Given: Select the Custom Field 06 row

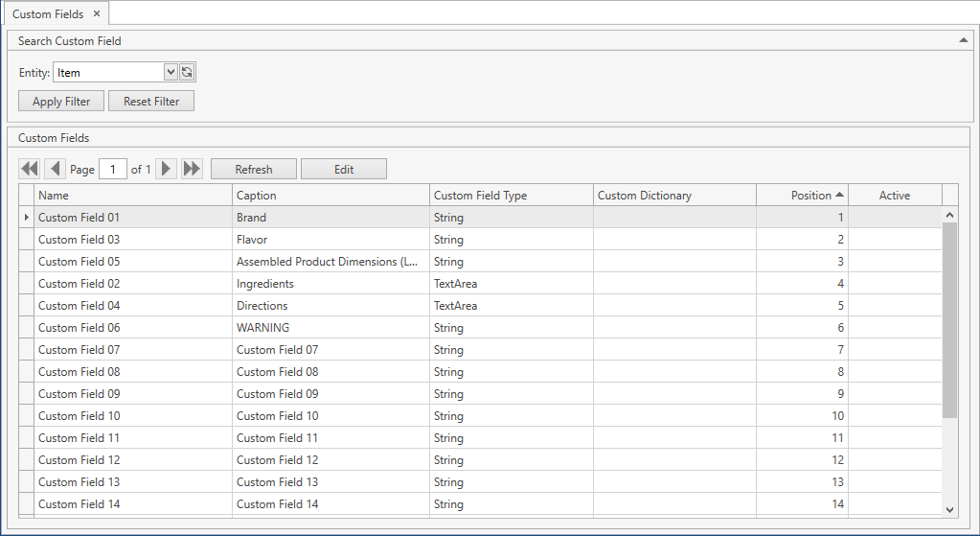Looking at the screenshot, I should pos(80,328).
